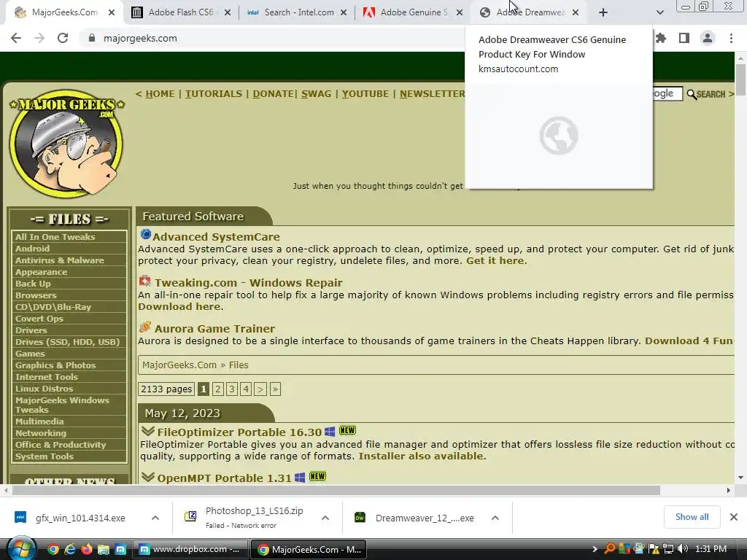The height and width of the screenshot is (560, 747).
Task: Click the next page '>' button
Action: [x=260, y=389]
